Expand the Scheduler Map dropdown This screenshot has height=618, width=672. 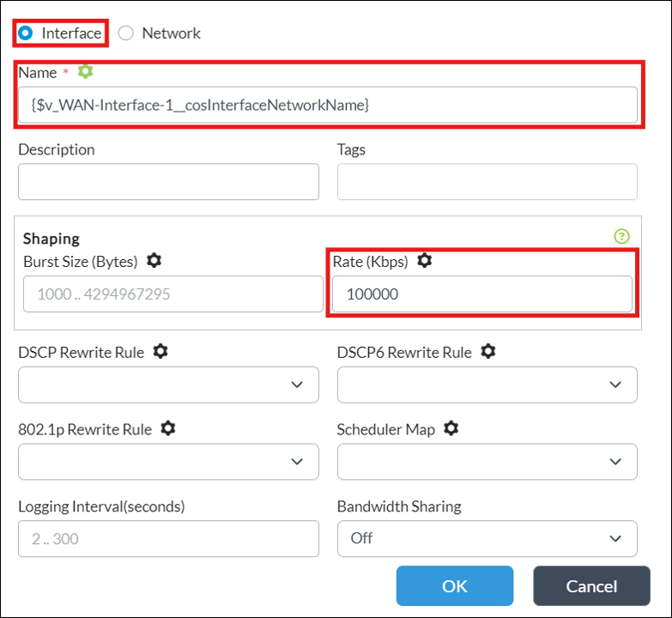(487, 462)
